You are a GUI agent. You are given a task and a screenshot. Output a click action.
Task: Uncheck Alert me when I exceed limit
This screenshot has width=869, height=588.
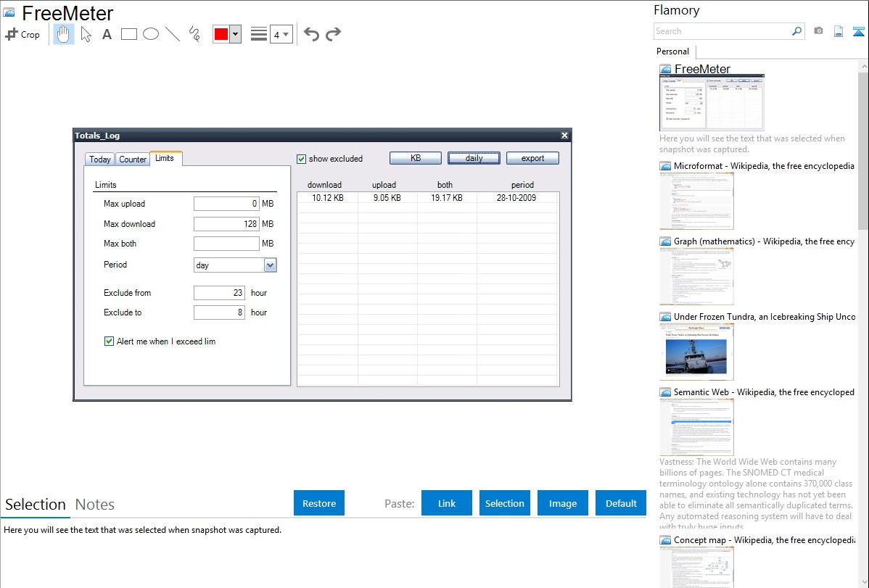110,341
